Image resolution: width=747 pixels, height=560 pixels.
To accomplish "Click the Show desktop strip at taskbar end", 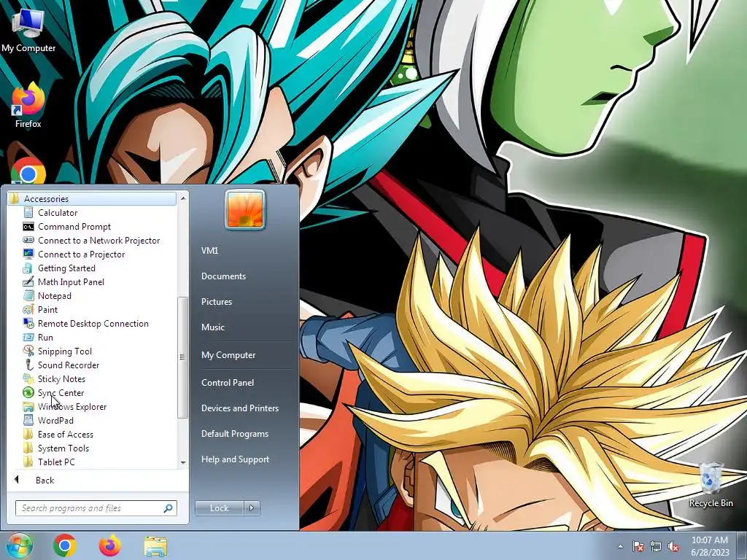I will click(743, 545).
